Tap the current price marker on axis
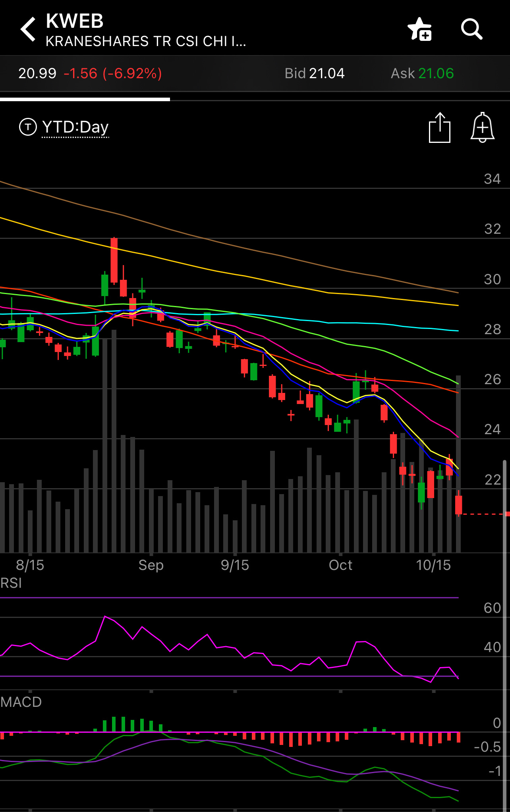The width and height of the screenshot is (510, 812). pos(507,514)
